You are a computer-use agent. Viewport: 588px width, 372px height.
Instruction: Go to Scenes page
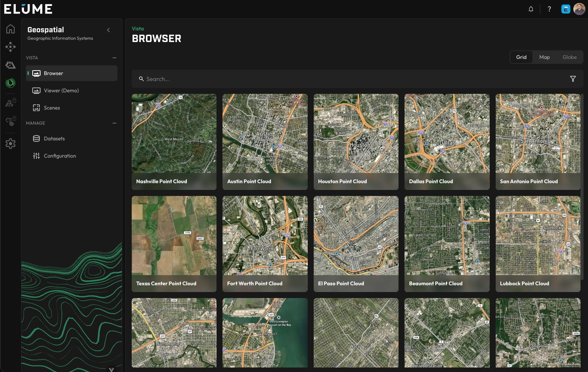click(52, 108)
